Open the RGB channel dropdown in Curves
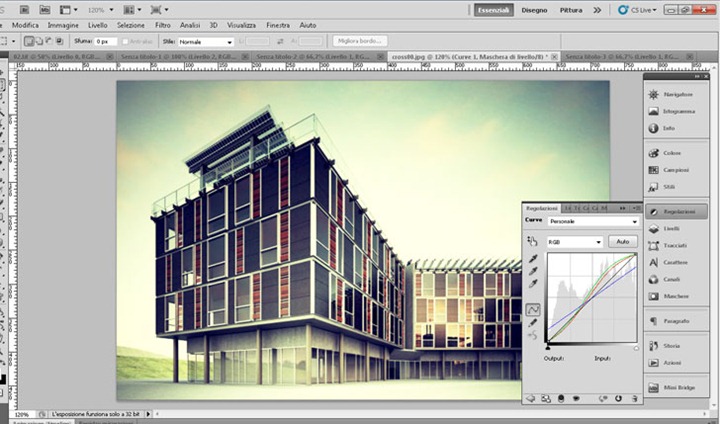 (575, 242)
